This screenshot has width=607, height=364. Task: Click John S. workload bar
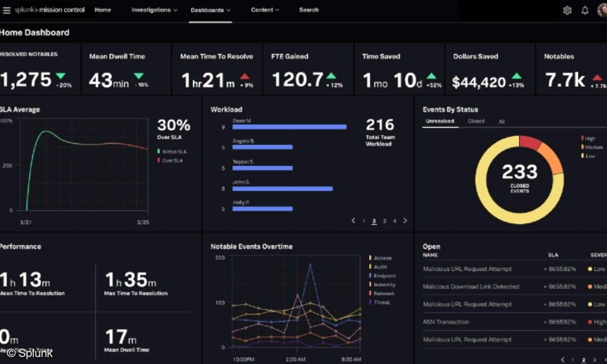283,188
